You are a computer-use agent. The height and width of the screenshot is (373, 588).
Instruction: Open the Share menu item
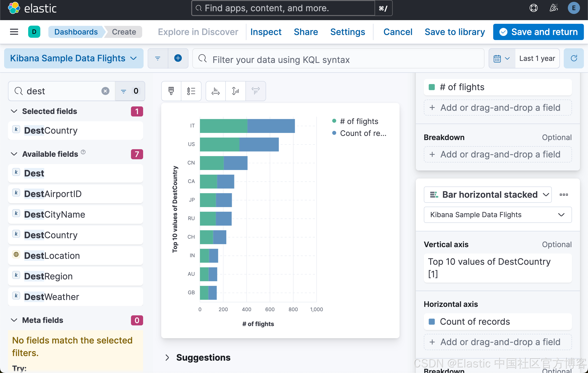(306, 32)
